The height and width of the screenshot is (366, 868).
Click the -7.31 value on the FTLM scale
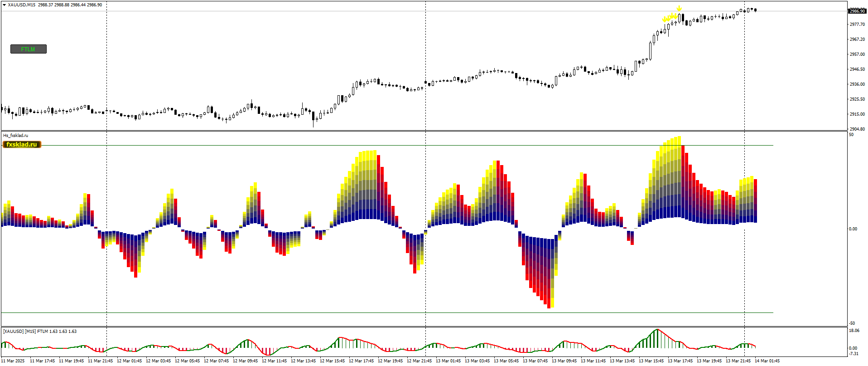click(854, 354)
